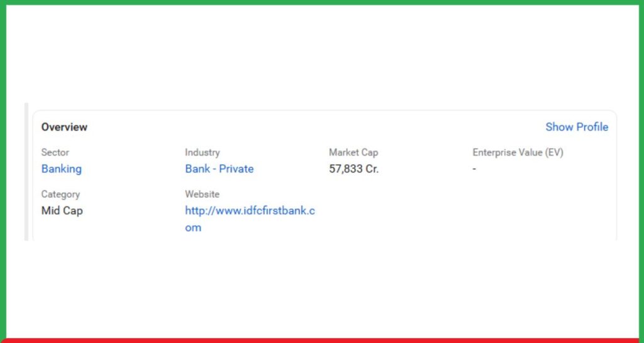Click the red bar at the bottom
Image resolution: width=644 pixels, height=343 pixels.
322,340
